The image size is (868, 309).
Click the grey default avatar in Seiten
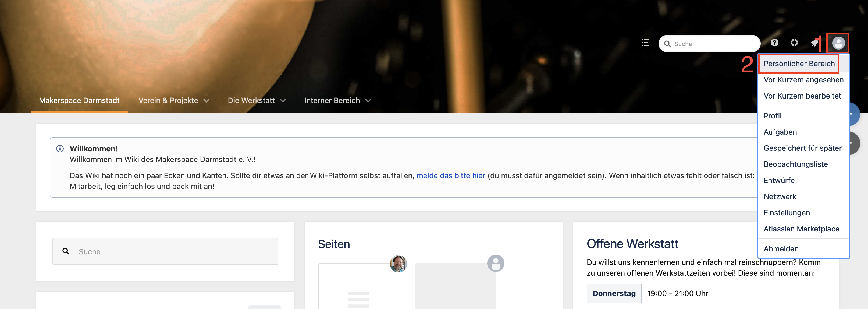point(495,263)
